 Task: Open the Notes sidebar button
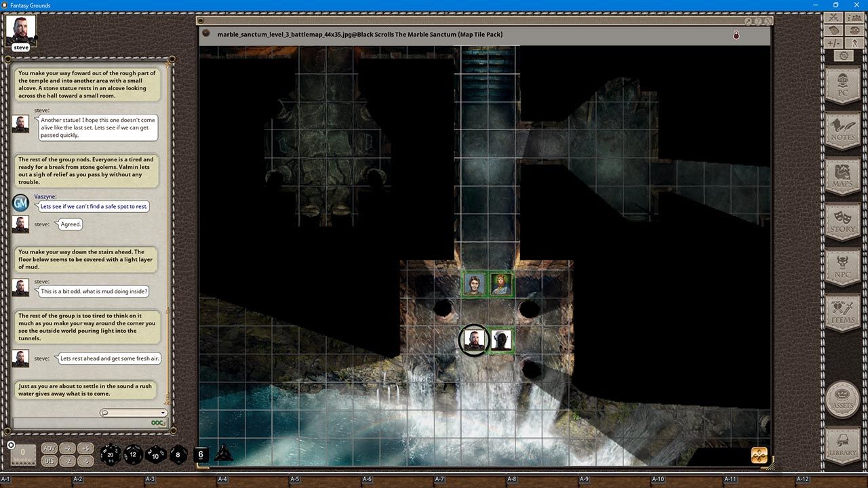click(x=844, y=131)
